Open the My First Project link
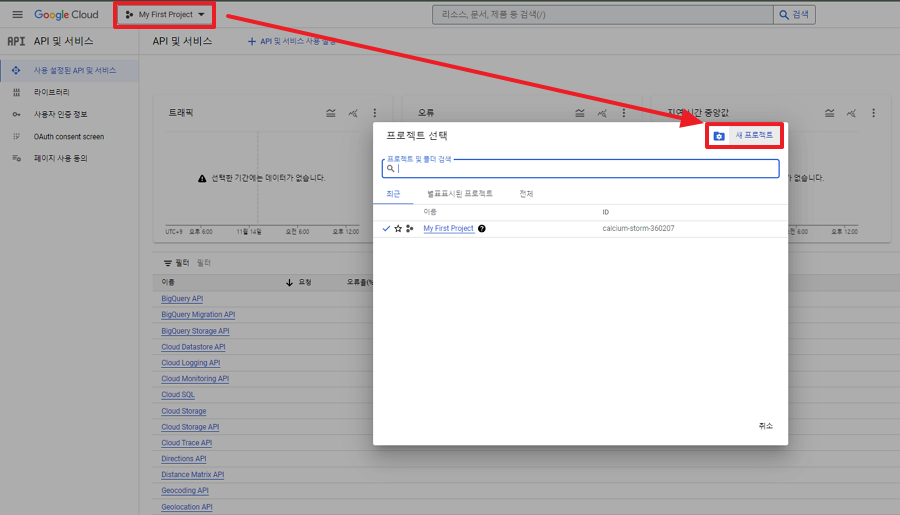Image resolution: width=900 pixels, height=515 pixels. coord(448,229)
